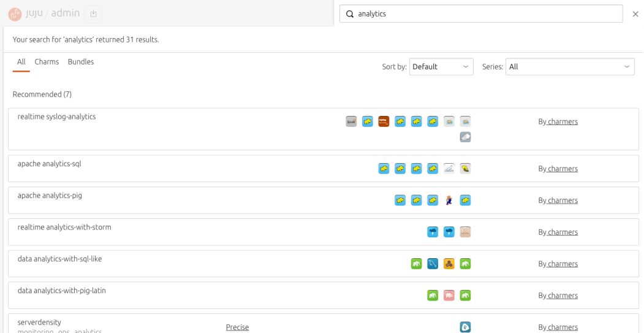Click the beige Zookeeper icon in analytics-with-storm row
The height and width of the screenshot is (333, 644).
[465, 232]
